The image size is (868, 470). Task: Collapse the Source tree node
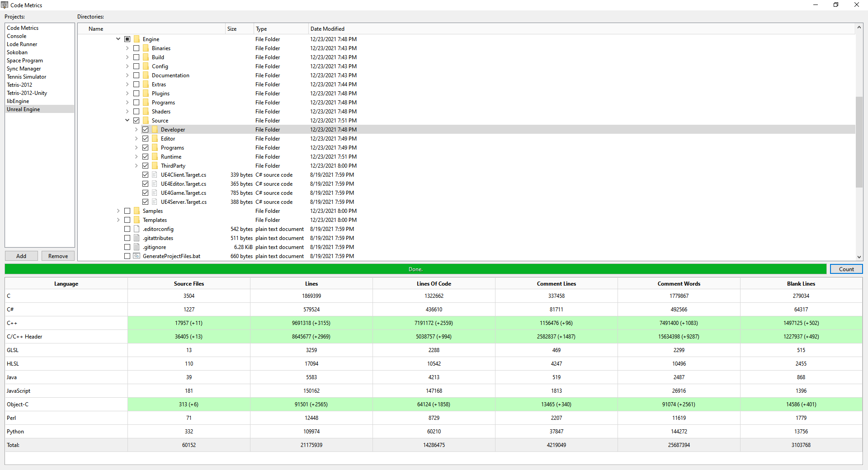click(127, 120)
